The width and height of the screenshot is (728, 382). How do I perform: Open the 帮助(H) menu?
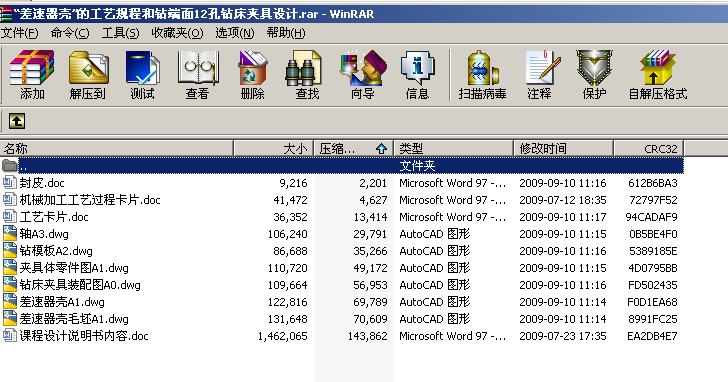[286, 33]
